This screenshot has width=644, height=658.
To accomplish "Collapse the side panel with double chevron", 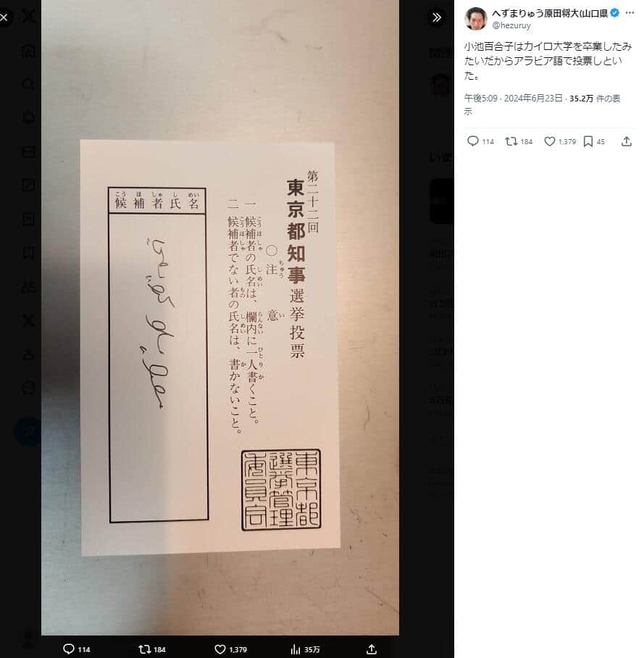I will coord(437,17).
